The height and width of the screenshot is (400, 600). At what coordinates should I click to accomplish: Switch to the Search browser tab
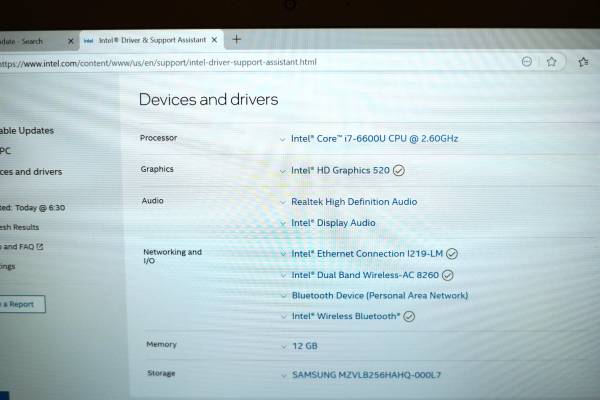38,41
